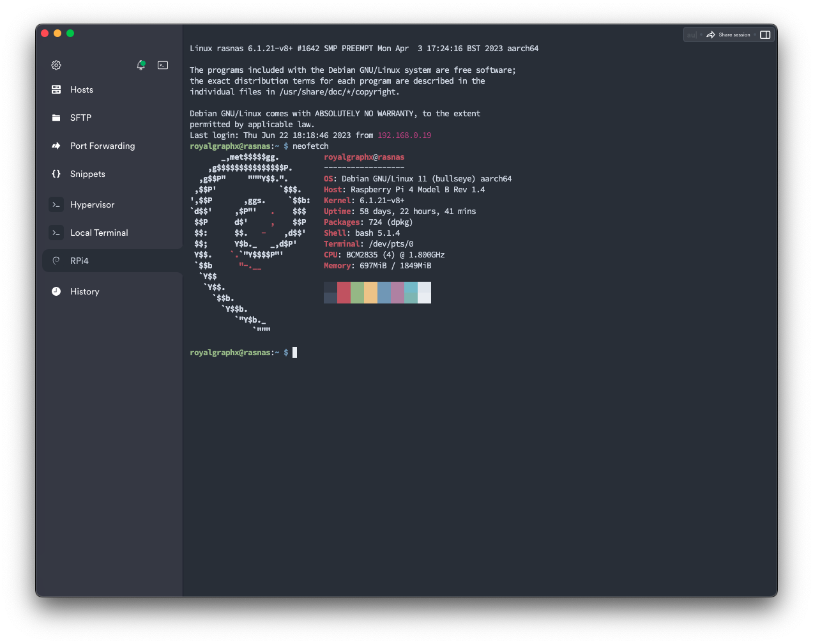Click the green macOS fullscreen button

point(70,33)
